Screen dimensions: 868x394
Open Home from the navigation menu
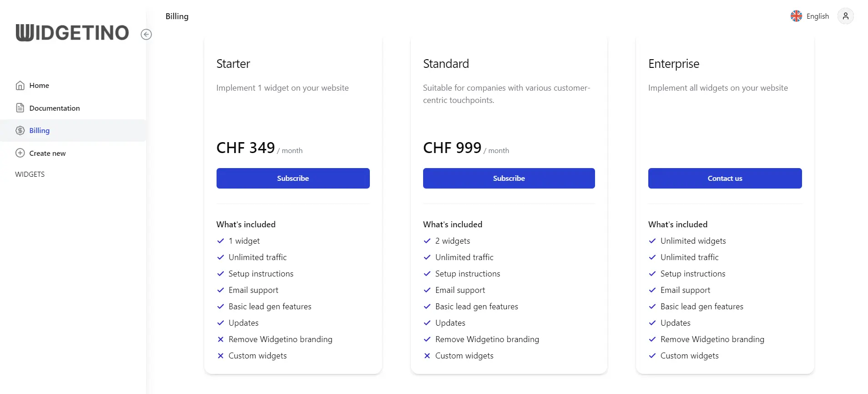[39, 85]
